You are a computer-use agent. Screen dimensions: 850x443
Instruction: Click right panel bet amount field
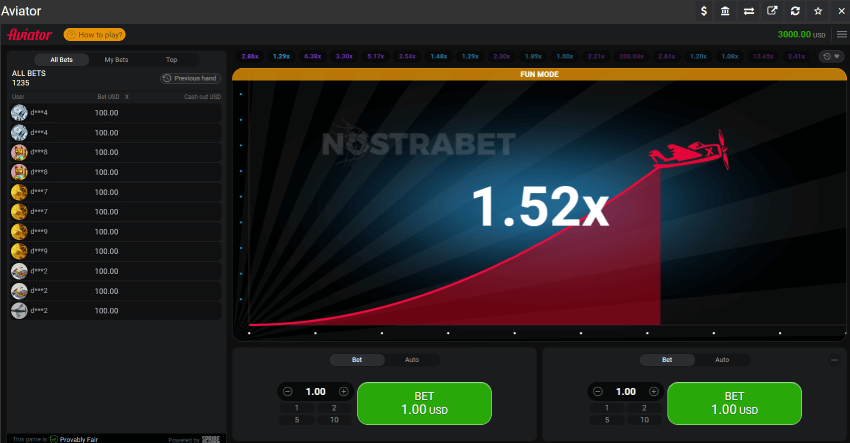pos(626,391)
